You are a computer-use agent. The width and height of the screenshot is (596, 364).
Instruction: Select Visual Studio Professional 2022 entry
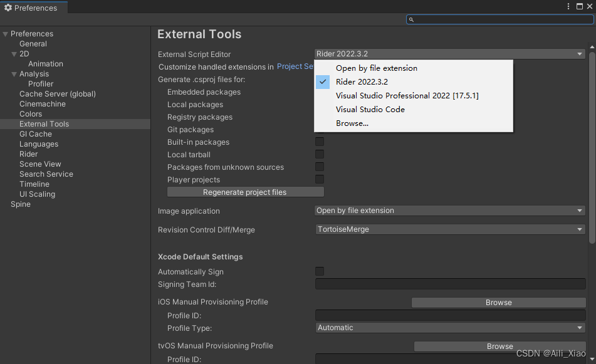point(414,96)
